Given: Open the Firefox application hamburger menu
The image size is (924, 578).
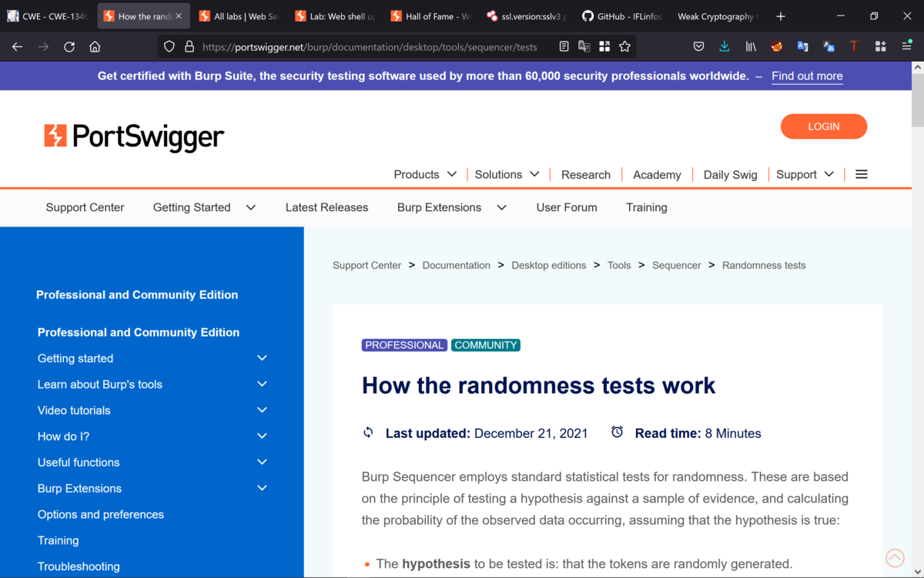Looking at the screenshot, I should click(x=906, y=46).
